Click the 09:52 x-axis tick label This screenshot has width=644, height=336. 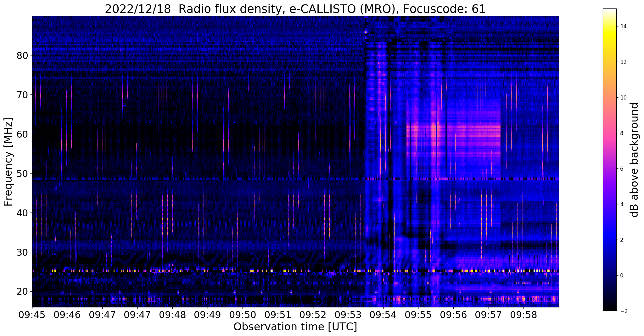coord(313,315)
